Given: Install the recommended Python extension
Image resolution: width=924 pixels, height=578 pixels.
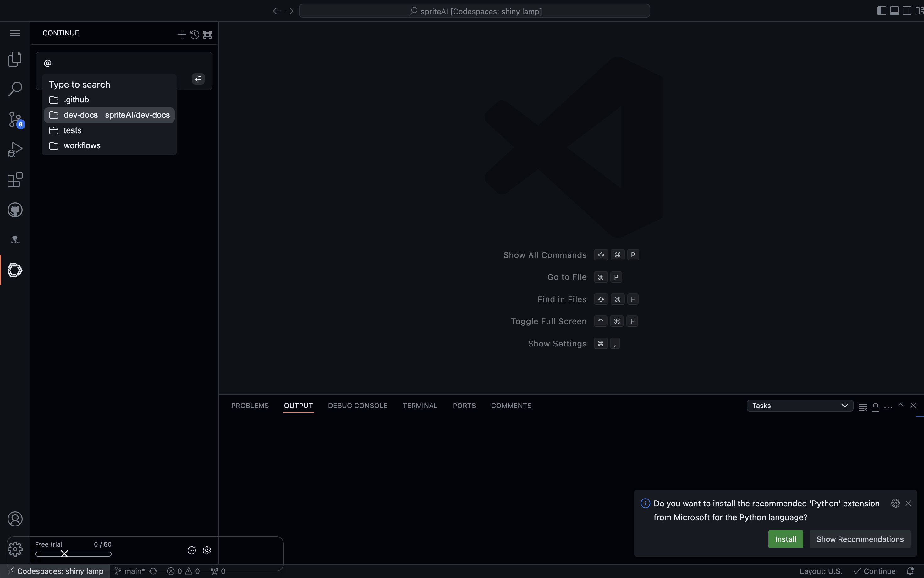Looking at the screenshot, I should point(786,539).
